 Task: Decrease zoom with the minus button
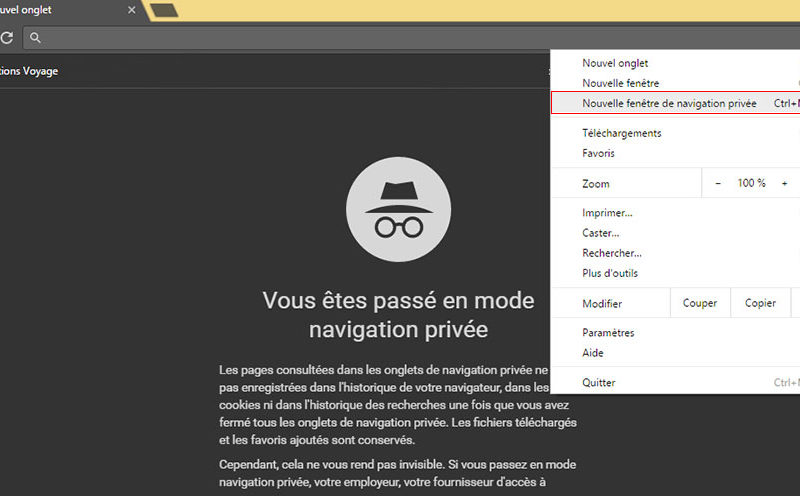click(717, 183)
